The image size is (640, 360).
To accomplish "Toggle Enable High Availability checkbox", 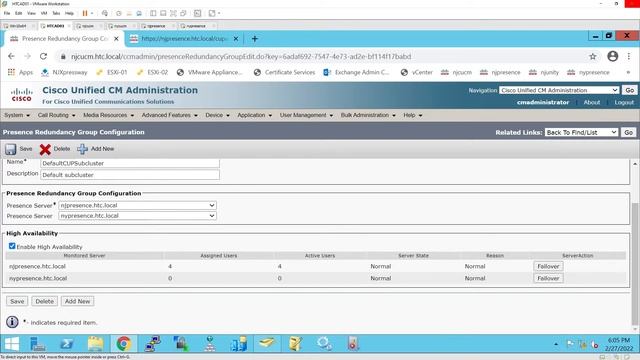I will coord(12,246).
